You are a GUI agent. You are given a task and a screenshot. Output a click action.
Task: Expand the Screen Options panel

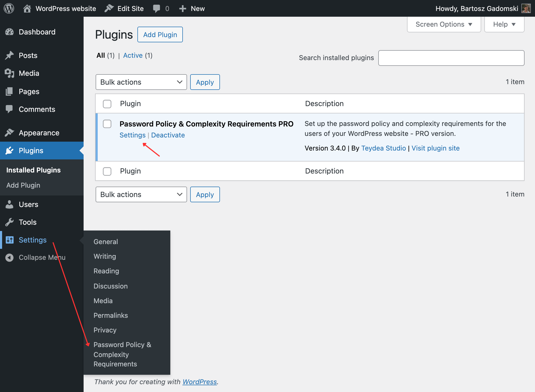coord(444,24)
